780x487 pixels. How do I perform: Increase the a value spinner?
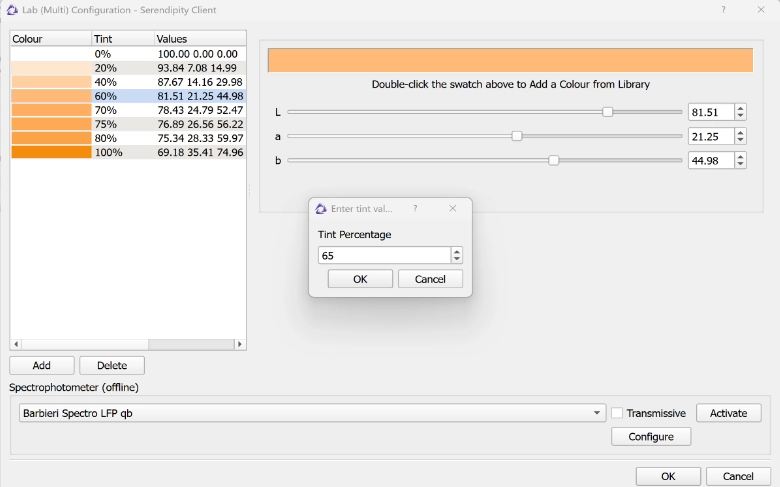click(x=740, y=132)
